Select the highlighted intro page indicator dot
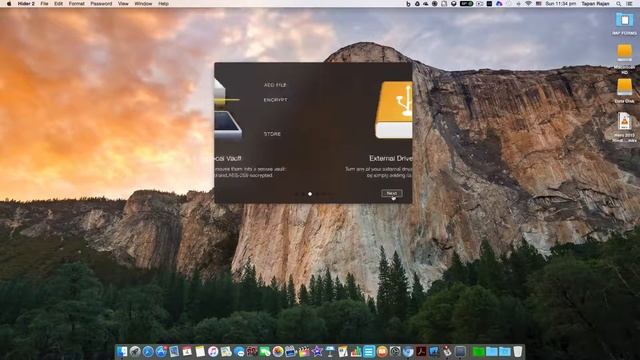 310,194
